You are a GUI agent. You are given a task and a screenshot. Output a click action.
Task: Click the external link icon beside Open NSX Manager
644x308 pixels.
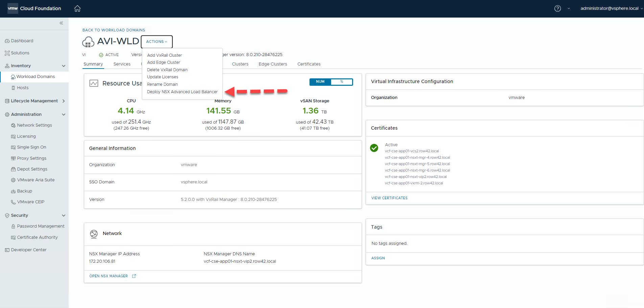(x=134, y=276)
